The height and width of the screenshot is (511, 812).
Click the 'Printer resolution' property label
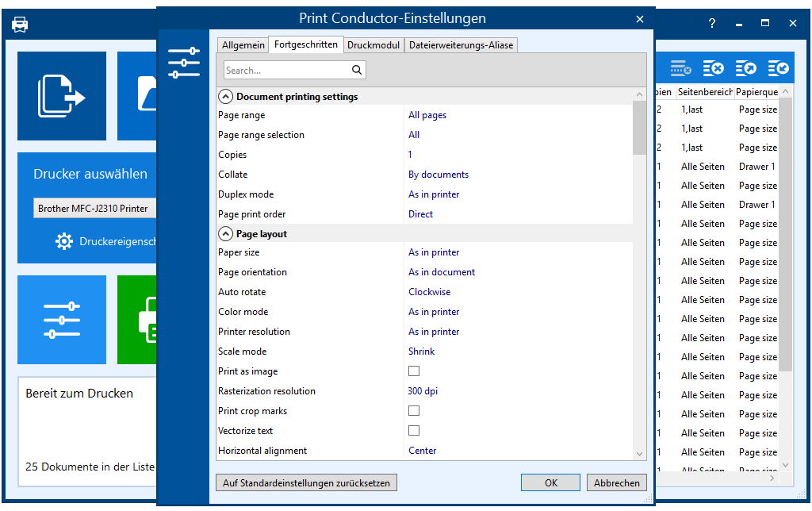(x=254, y=332)
